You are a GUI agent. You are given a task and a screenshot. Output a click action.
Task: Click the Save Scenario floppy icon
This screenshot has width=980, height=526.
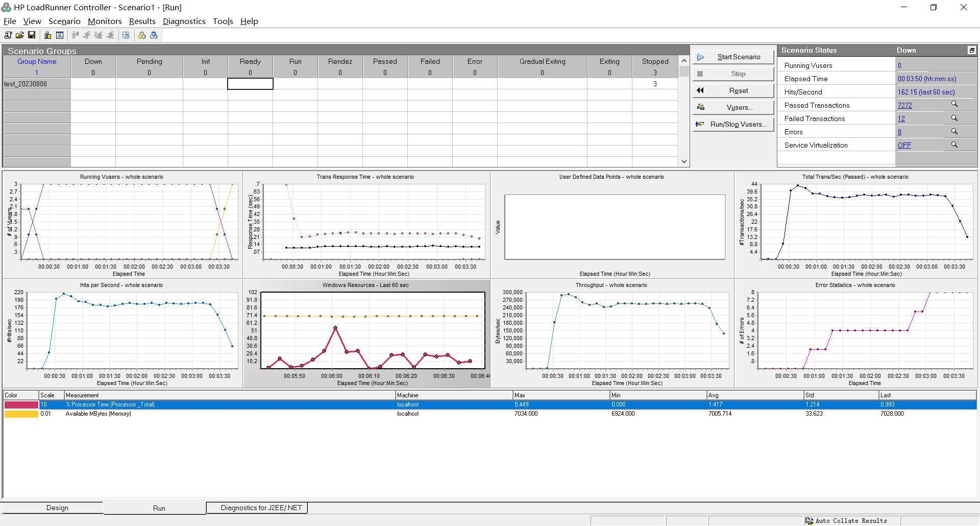click(32, 35)
